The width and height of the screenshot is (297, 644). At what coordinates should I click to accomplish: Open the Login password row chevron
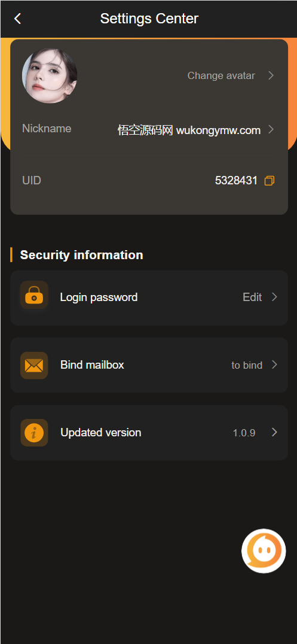pos(274,297)
